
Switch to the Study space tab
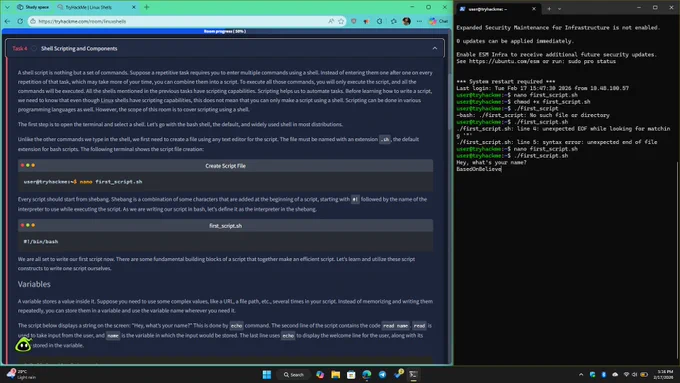(x=33, y=7)
